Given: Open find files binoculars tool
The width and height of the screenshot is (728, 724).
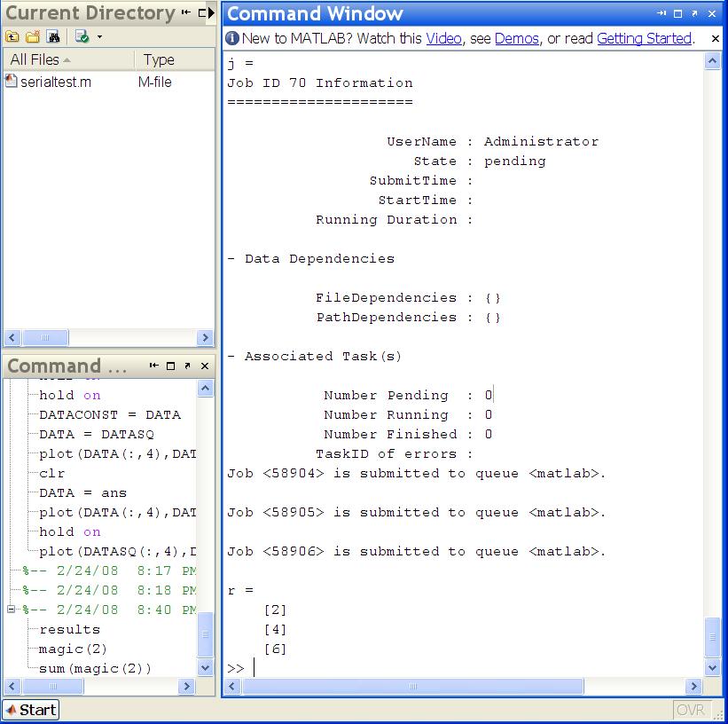Looking at the screenshot, I should pos(53,36).
